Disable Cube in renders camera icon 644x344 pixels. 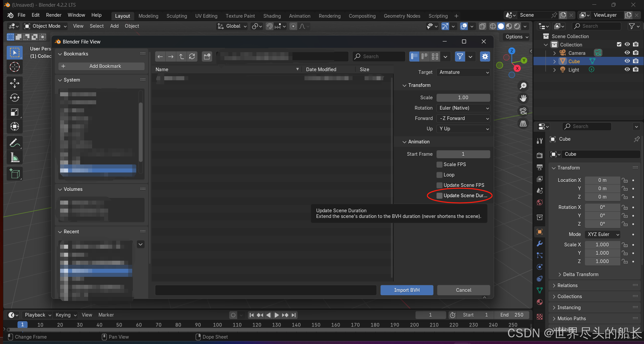tap(636, 61)
